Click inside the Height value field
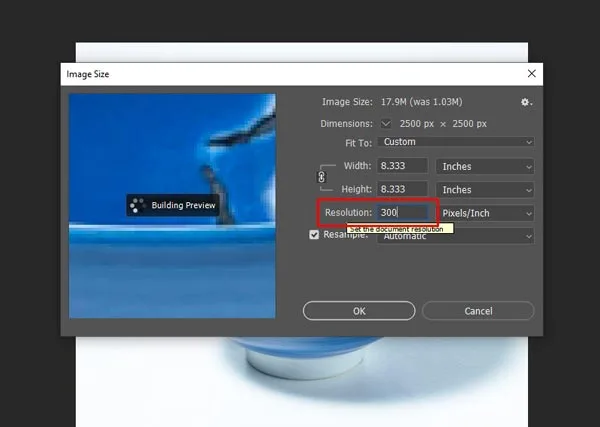 coord(403,189)
